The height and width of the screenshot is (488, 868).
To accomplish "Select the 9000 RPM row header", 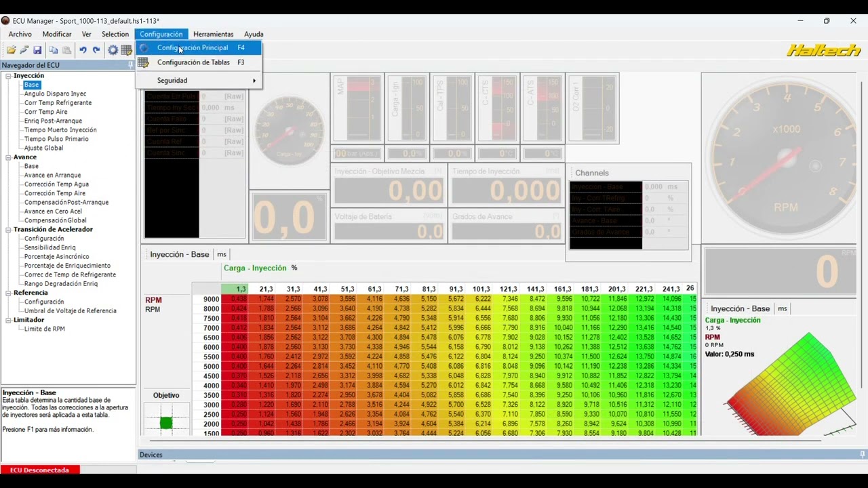I will click(211, 299).
